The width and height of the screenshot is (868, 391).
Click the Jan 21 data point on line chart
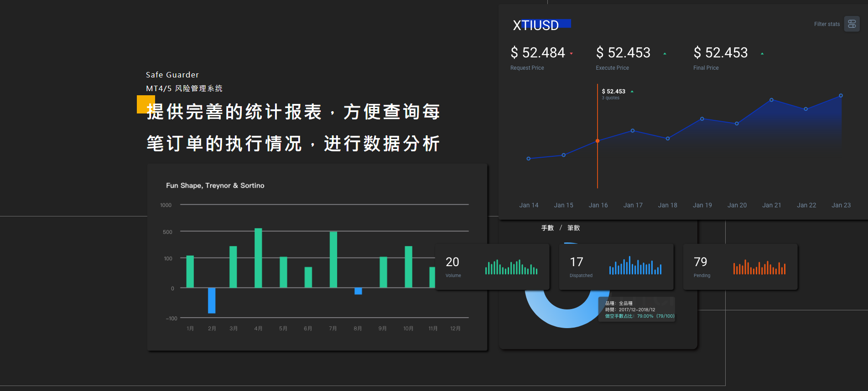[x=771, y=100]
